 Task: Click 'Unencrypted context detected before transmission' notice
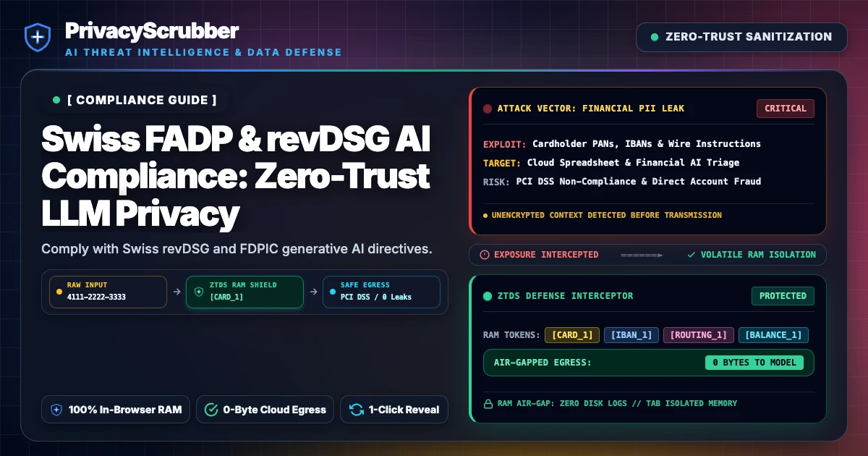click(606, 215)
